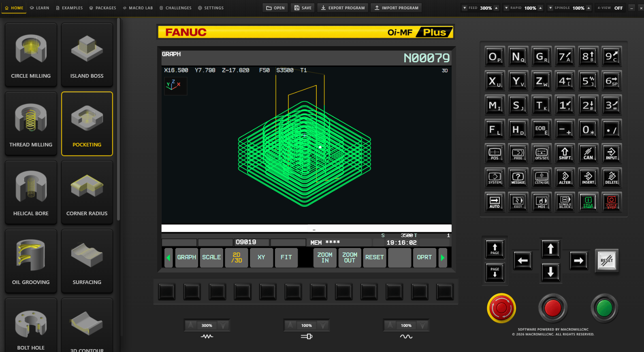Open the Circle Milling cycle card
Screen dimensions: 644x352
tap(31, 55)
